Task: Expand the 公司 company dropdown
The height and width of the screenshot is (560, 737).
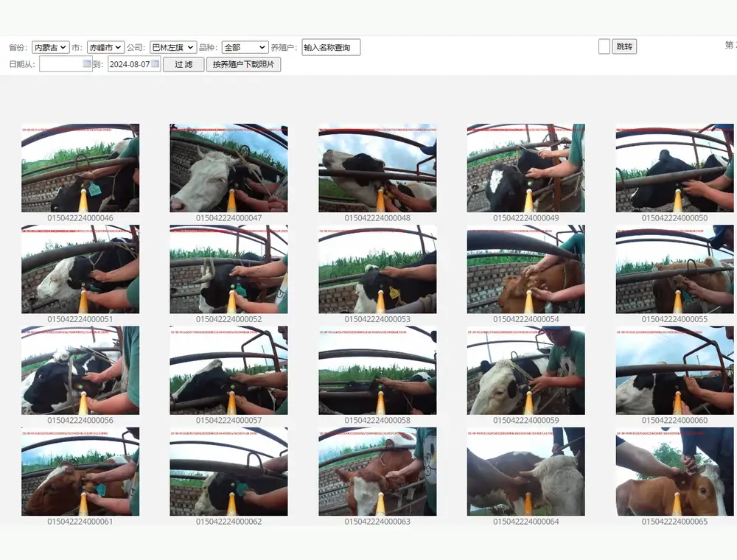Action: click(x=173, y=47)
